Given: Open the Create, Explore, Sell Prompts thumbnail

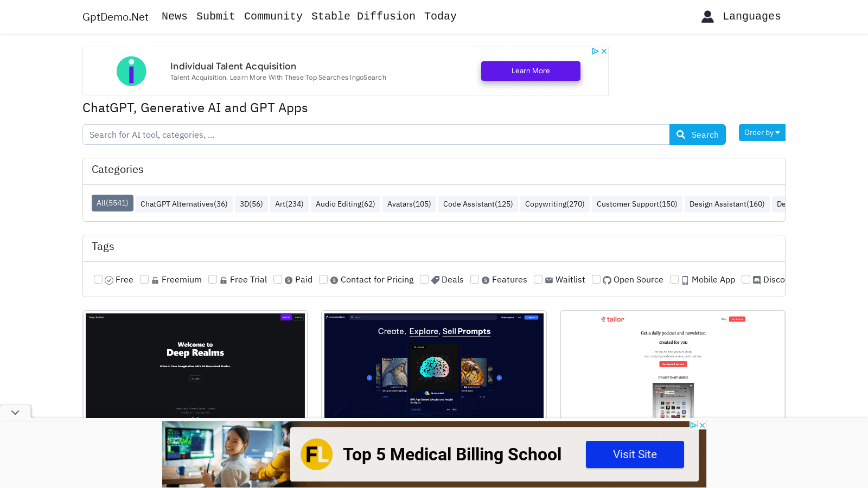Looking at the screenshot, I should pos(434,365).
